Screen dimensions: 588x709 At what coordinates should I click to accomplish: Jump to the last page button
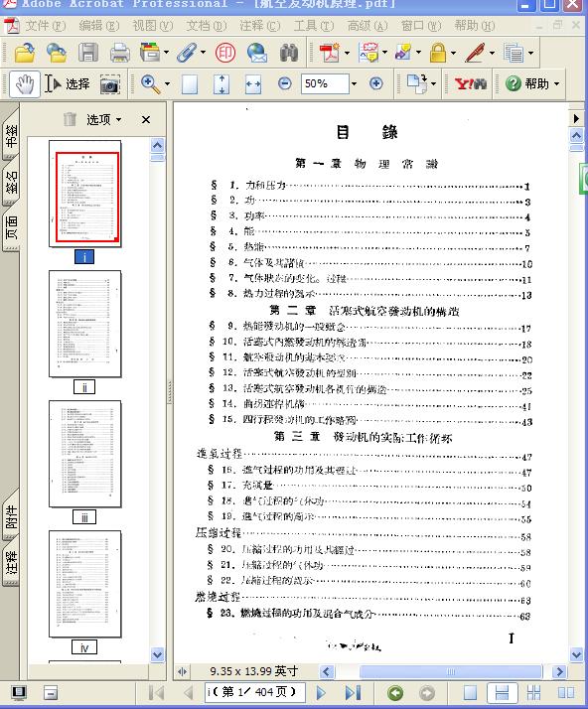tap(353, 693)
